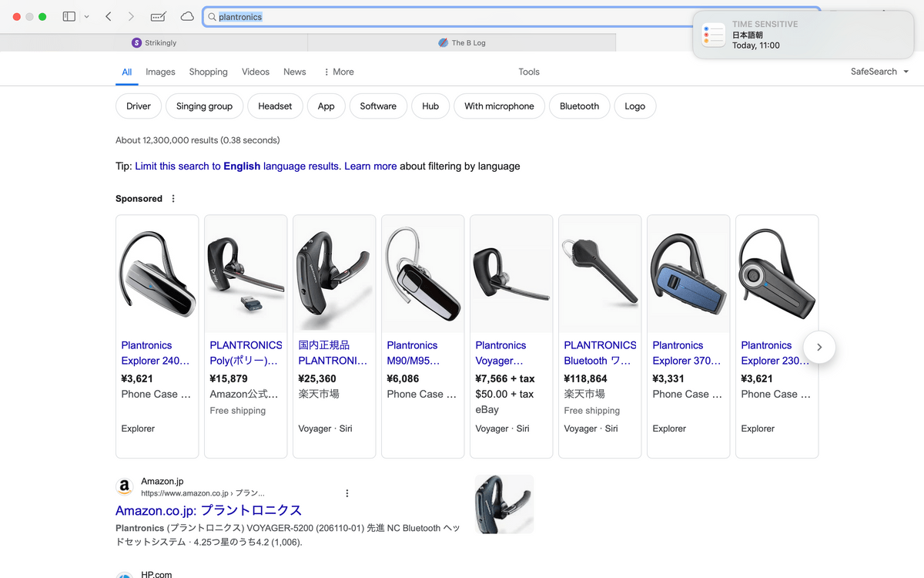Toggle the Safari sidebar button

click(x=69, y=16)
